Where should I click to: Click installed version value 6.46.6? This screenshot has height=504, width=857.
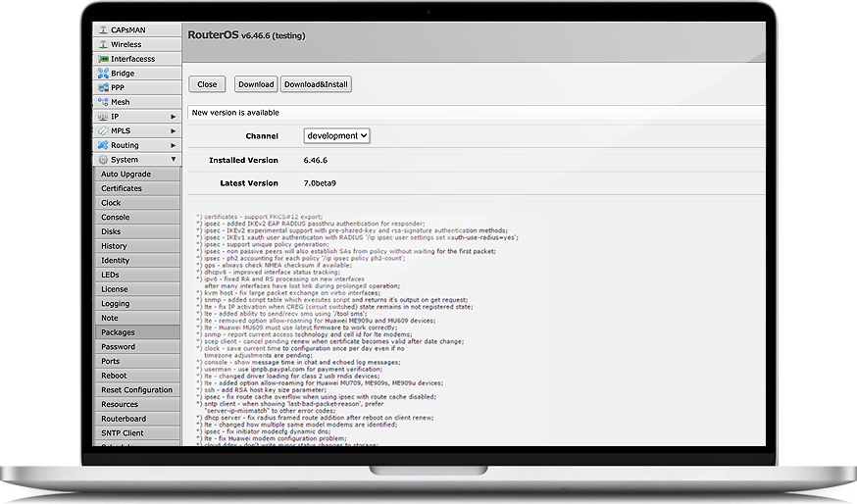coord(316,160)
